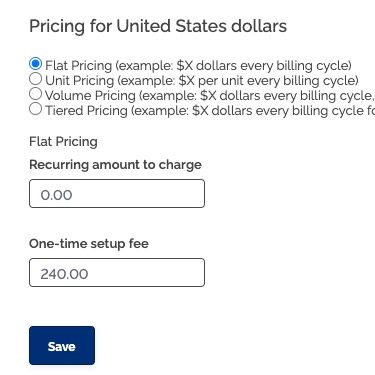375x375 pixels.
Task: Click the 'One-time setup fee' label
Action: click(89, 244)
